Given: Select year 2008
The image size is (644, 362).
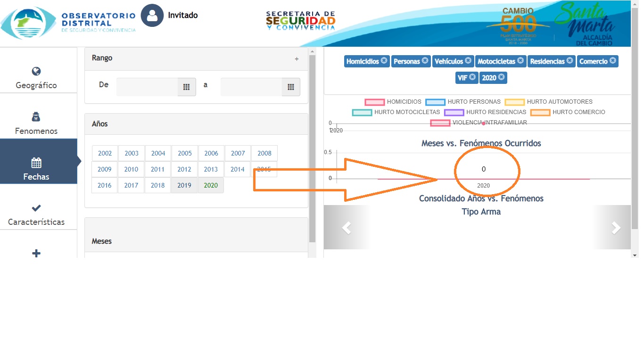Looking at the screenshot, I should coord(264,153).
